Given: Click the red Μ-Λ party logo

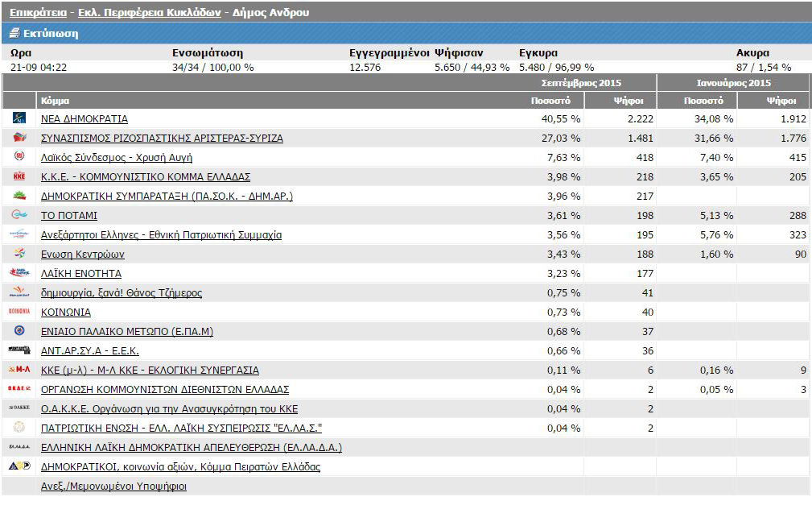Looking at the screenshot, I should pos(19,370).
